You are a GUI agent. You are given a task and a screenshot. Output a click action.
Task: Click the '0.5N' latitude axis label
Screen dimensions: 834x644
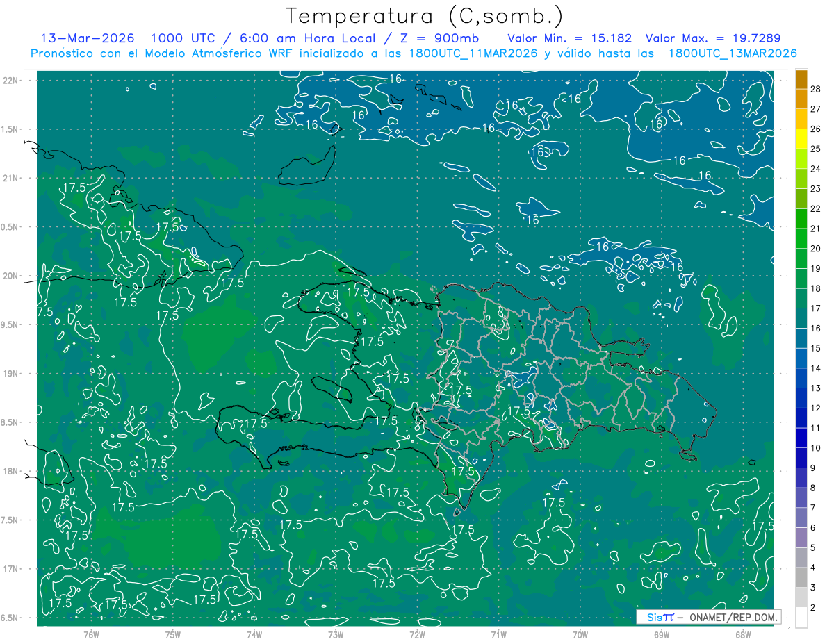[10, 227]
